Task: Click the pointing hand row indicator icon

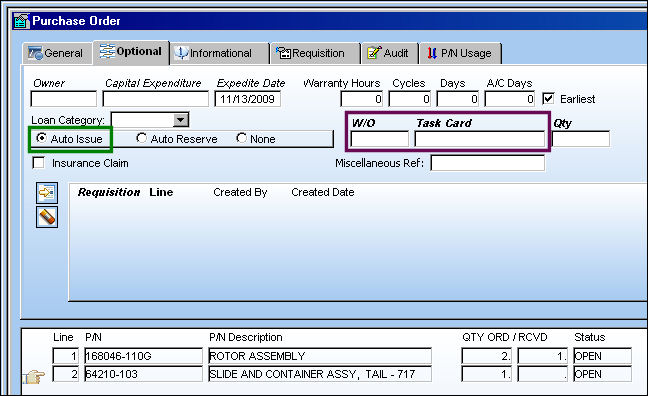Action: click(33, 377)
